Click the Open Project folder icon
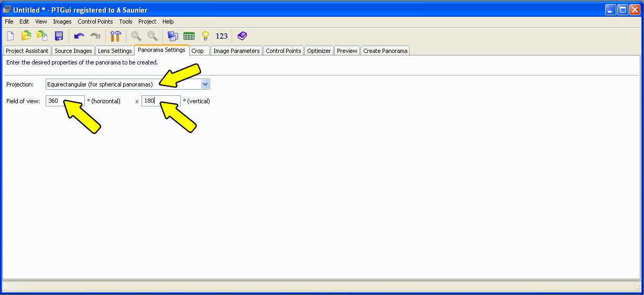This screenshot has height=295, width=644. point(26,36)
